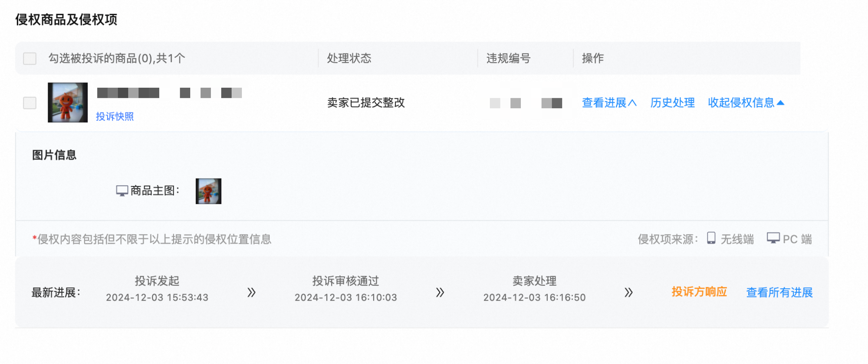Image resolution: width=868 pixels, height=364 pixels.
Task: Click the arrows after 卖家处理 step
Action: [x=628, y=292]
